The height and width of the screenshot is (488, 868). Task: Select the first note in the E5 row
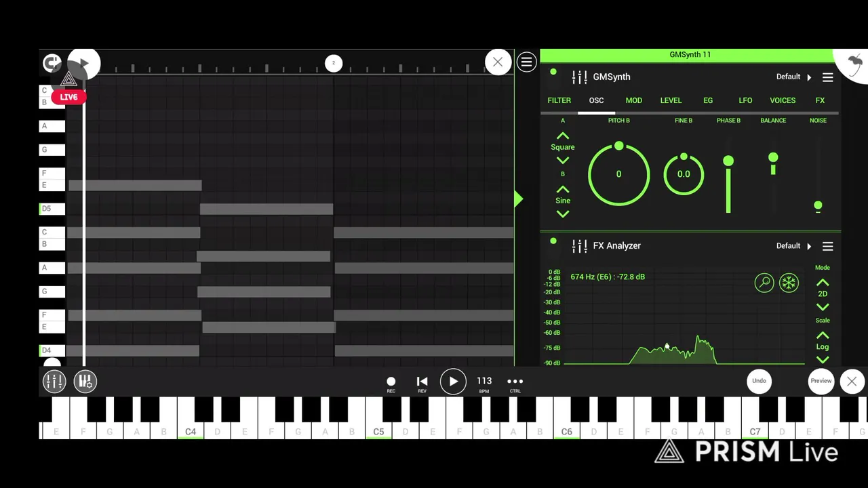(135, 186)
